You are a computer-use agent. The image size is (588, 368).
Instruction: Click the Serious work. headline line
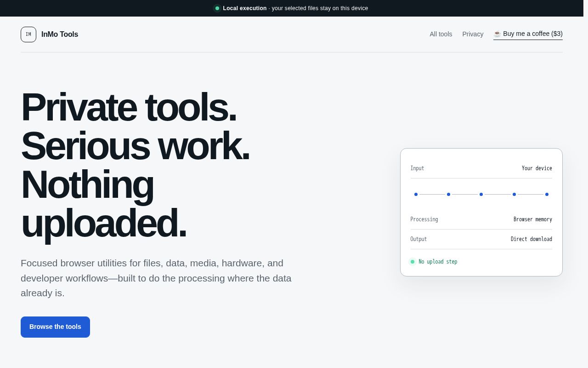[135, 146]
